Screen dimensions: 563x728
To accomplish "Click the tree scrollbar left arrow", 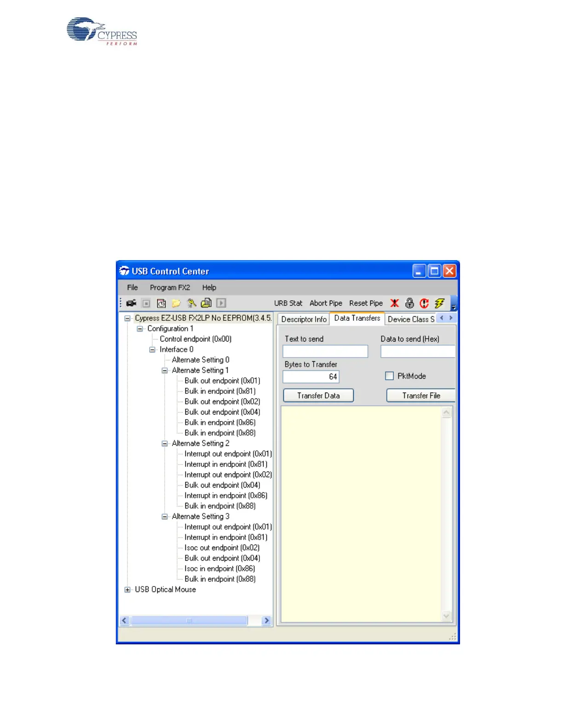I will 124,621.
